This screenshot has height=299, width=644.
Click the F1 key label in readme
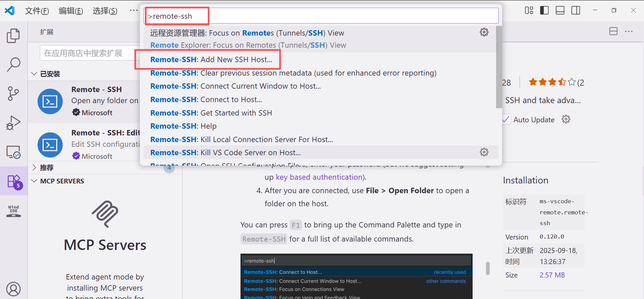click(x=296, y=225)
